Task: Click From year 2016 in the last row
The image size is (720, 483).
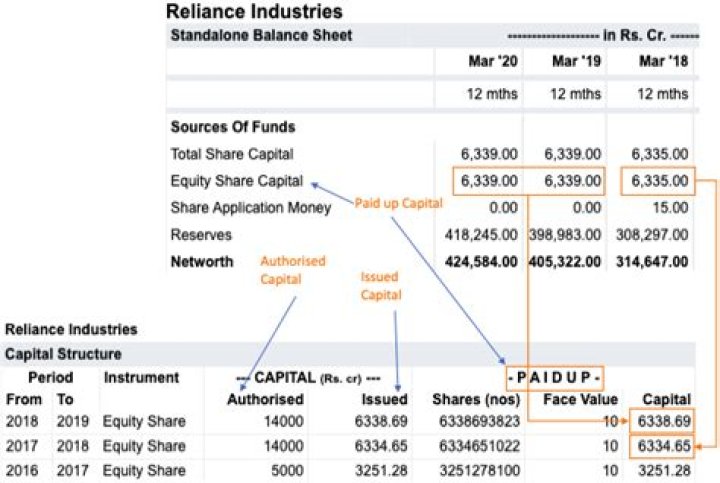Action: 22,471
